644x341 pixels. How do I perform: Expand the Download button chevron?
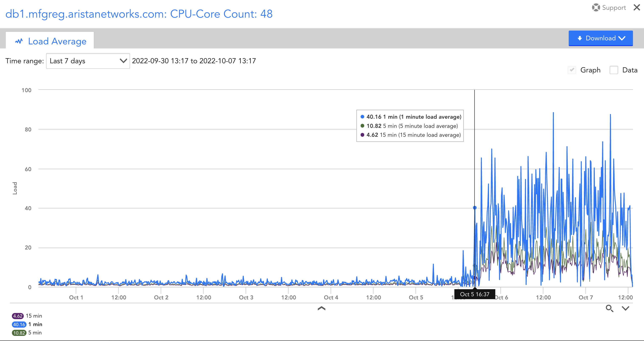pyautogui.click(x=622, y=38)
